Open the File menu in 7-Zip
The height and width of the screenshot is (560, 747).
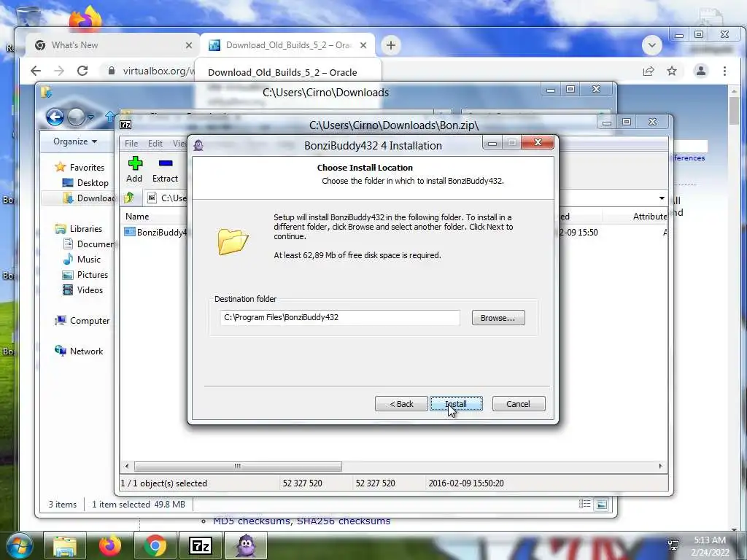(131, 144)
